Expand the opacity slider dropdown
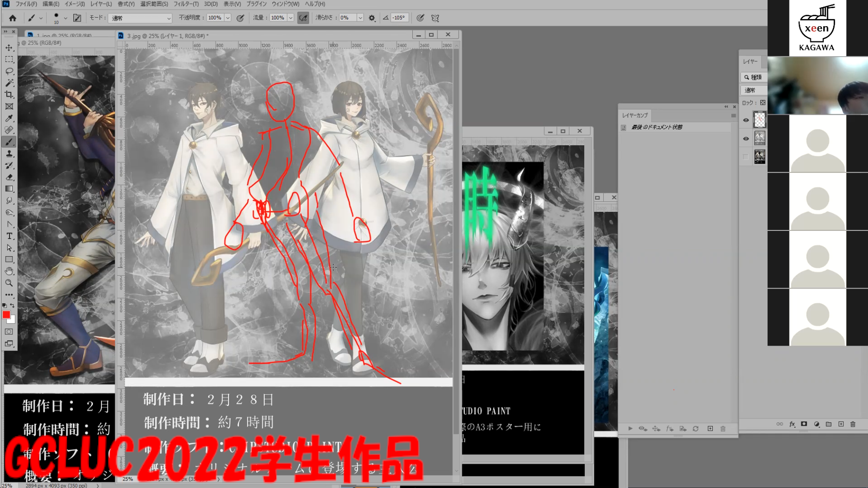Screen dimensions: 868x488 pyautogui.click(x=228, y=18)
